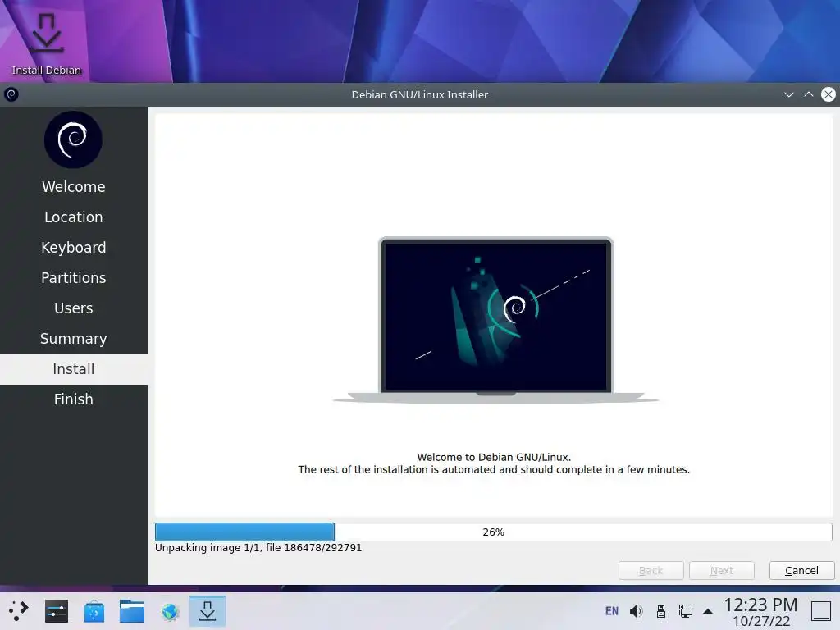This screenshot has width=840, height=630.
Task: Launch the web browser from taskbar
Action: coord(170,611)
